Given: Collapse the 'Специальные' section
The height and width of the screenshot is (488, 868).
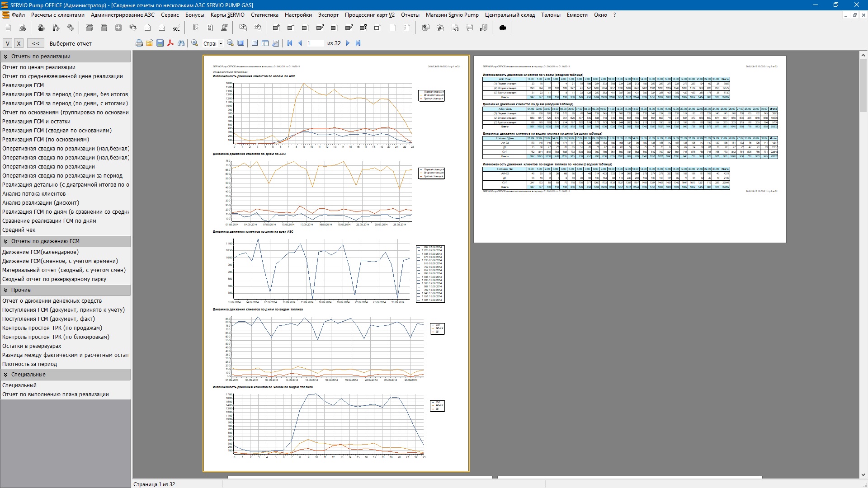Looking at the screenshot, I should pyautogui.click(x=6, y=375).
